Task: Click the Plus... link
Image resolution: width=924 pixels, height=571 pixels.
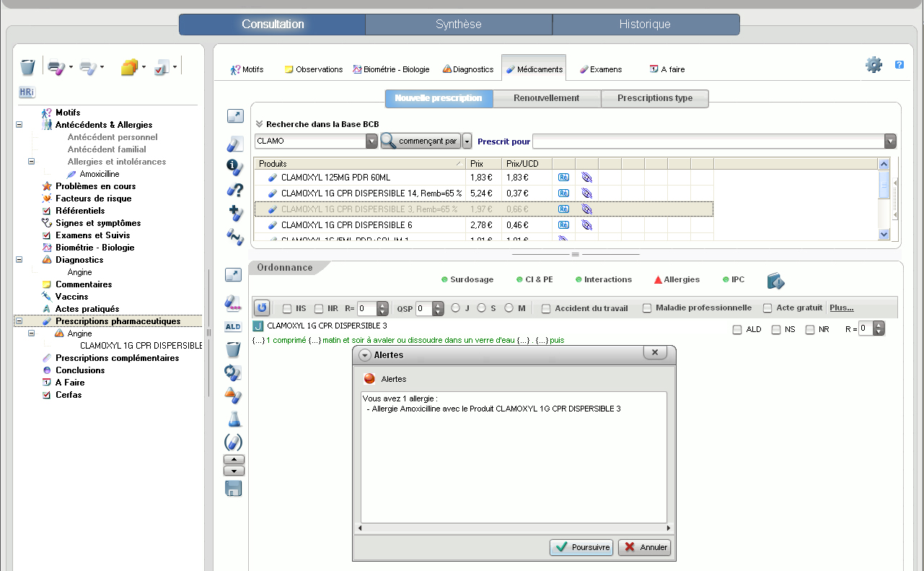Action: (841, 308)
